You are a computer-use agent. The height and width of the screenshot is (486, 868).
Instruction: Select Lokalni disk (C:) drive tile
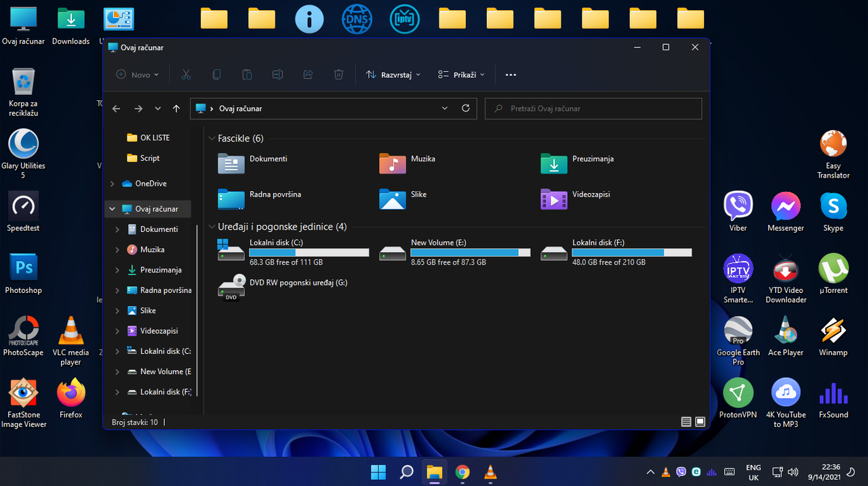coord(293,251)
